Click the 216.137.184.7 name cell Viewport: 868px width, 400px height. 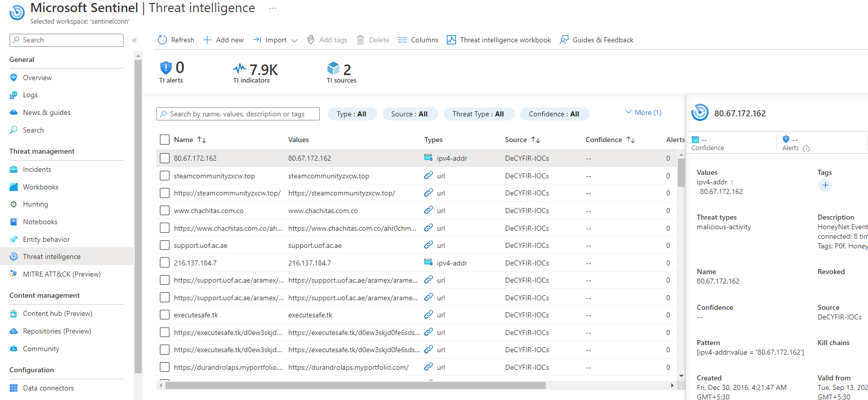coord(195,263)
